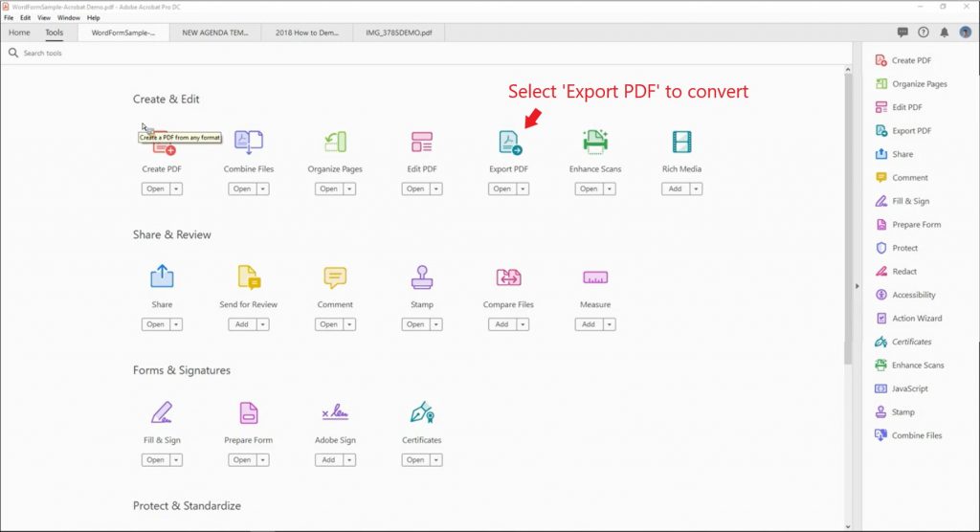Expand dropdown arrow under Send for Review
980x532 pixels.
click(x=263, y=324)
